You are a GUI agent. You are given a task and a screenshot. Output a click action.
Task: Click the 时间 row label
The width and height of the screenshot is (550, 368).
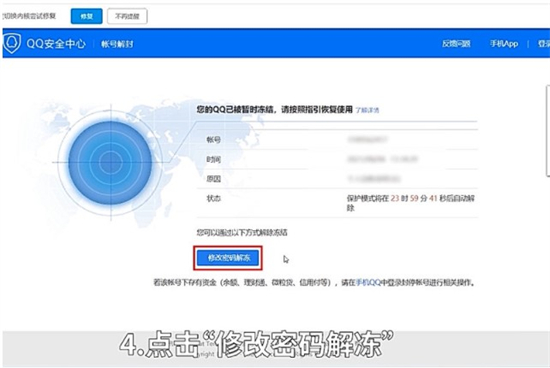213,160
